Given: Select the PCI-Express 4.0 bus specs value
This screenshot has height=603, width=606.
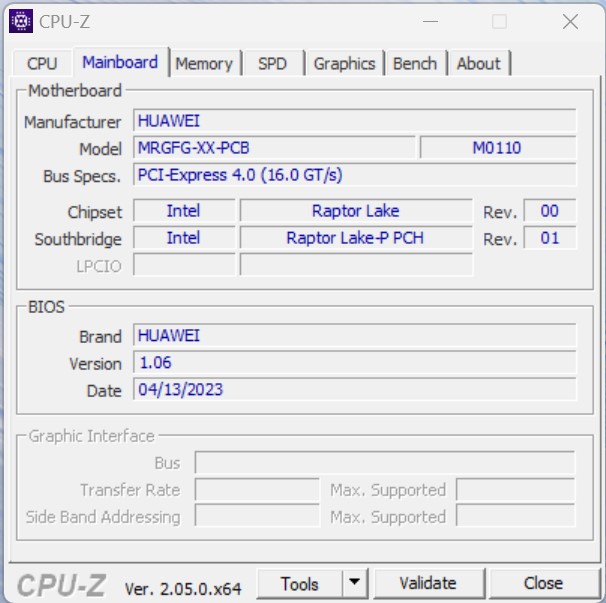Looking at the screenshot, I should click(x=354, y=175).
